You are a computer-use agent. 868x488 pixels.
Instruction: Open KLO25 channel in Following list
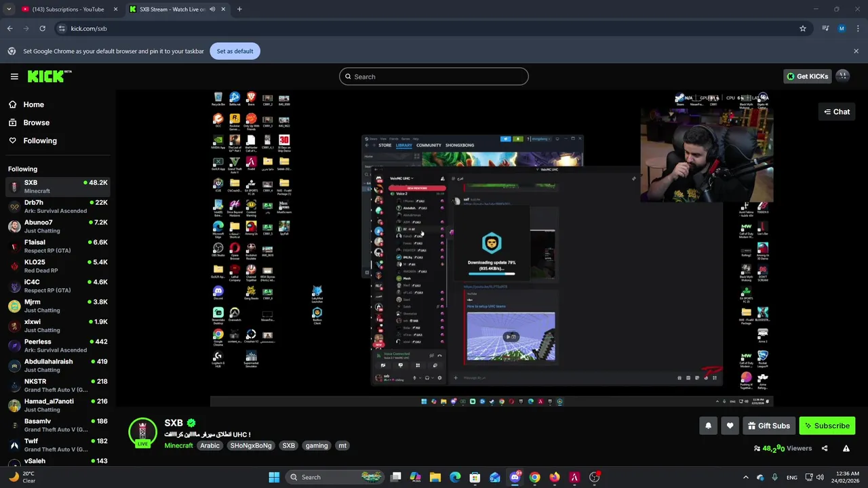click(58, 266)
